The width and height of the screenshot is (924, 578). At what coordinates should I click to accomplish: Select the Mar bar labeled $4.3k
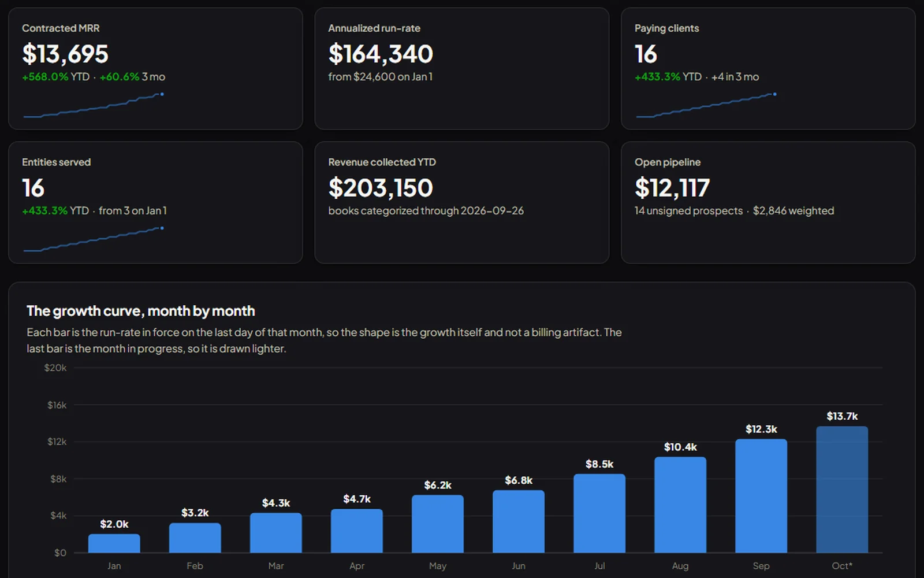point(276,533)
